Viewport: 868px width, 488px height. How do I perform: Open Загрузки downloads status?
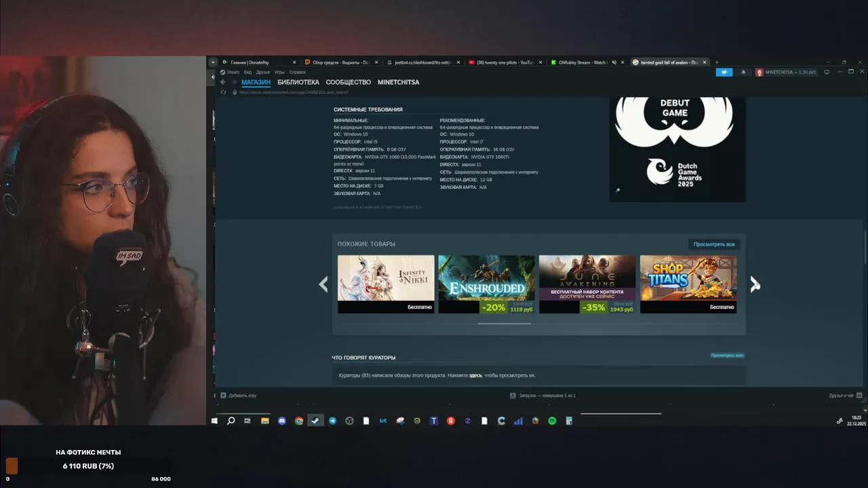coord(542,395)
